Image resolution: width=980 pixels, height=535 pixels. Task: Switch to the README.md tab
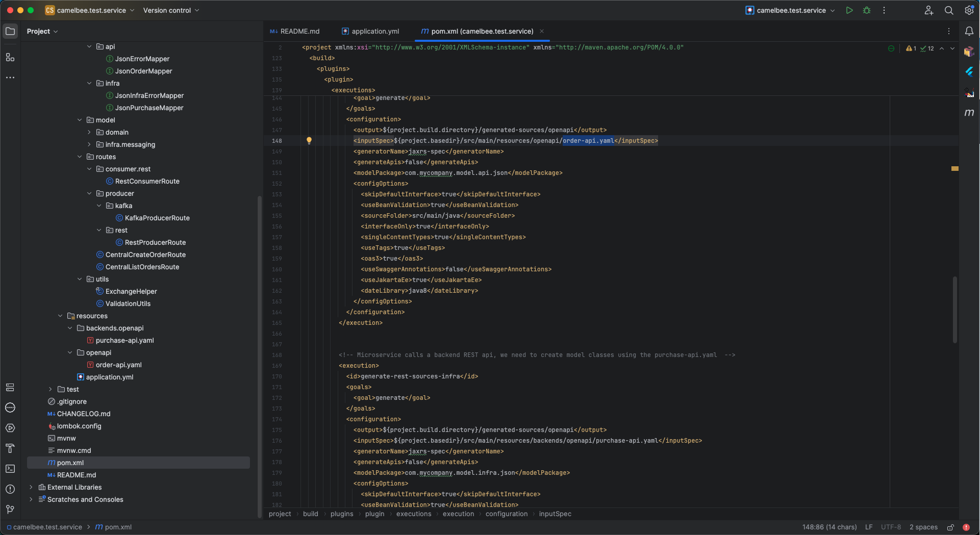pyautogui.click(x=295, y=32)
